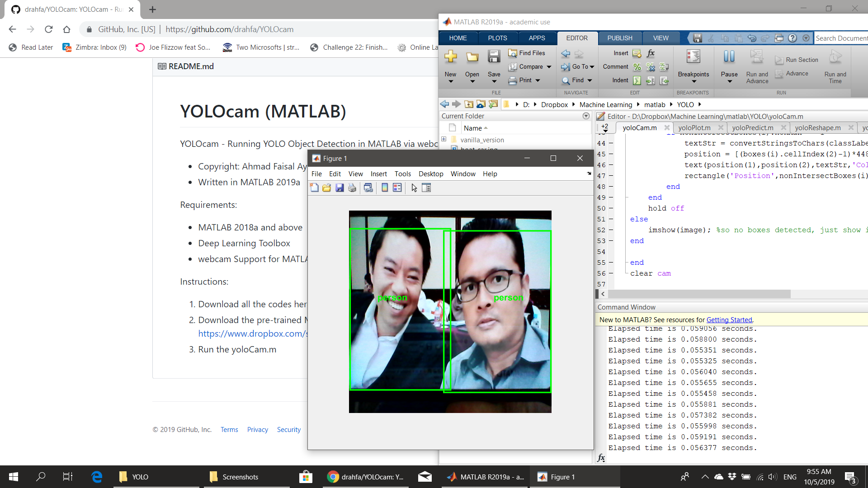This screenshot has height=488, width=868.
Task: Click the Print Figure icon in Figure 1
Action: pyautogui.click(x=352, y=188)
